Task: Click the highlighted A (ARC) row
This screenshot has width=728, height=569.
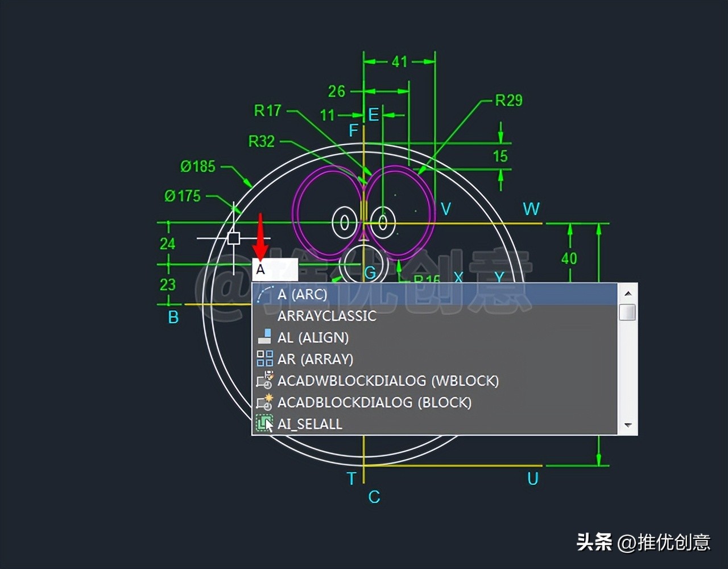Action: coord(341,294)
